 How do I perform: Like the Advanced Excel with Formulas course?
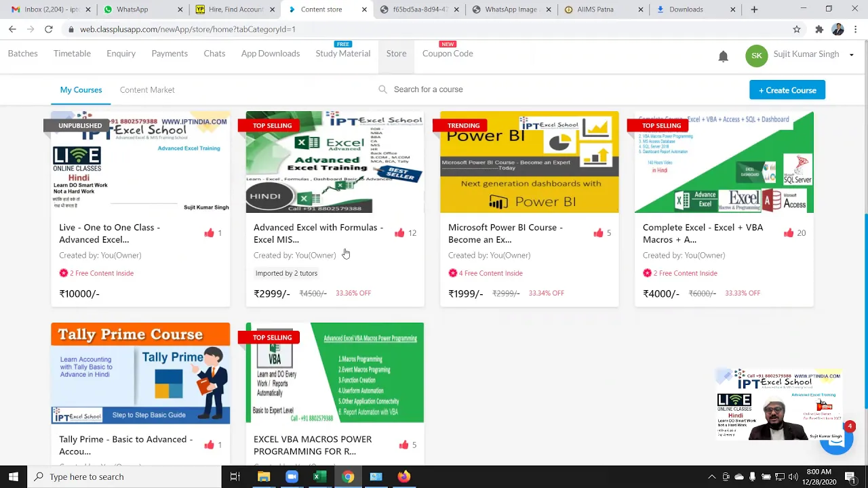[399, 232]
